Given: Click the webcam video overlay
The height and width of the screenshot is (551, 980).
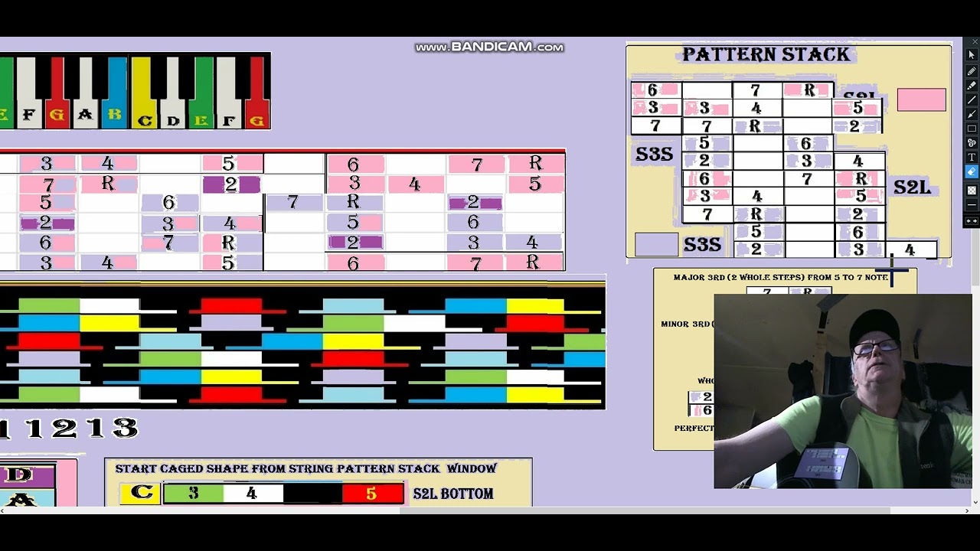Looking at the screenshot, I should pyautogui.click(x=842, y=390).
